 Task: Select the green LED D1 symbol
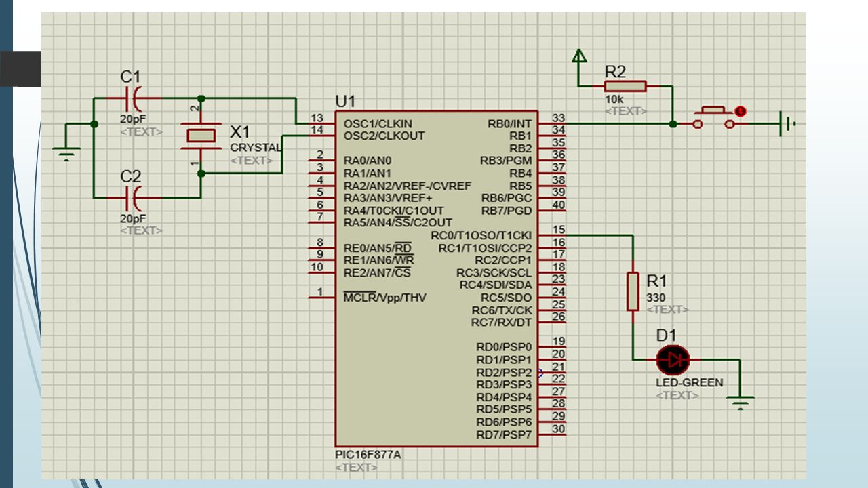[673, 360]
